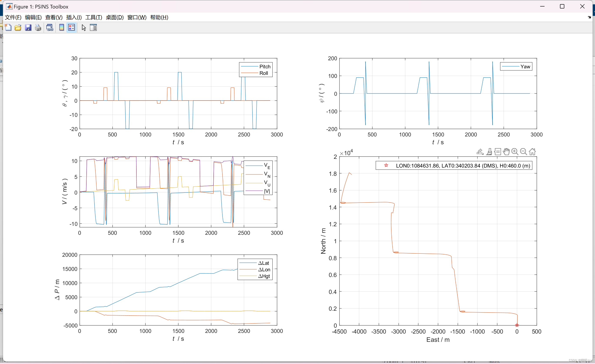595x364 pixels.
Task: Toggle the axes zoom in tool
Action: [515, 152]
